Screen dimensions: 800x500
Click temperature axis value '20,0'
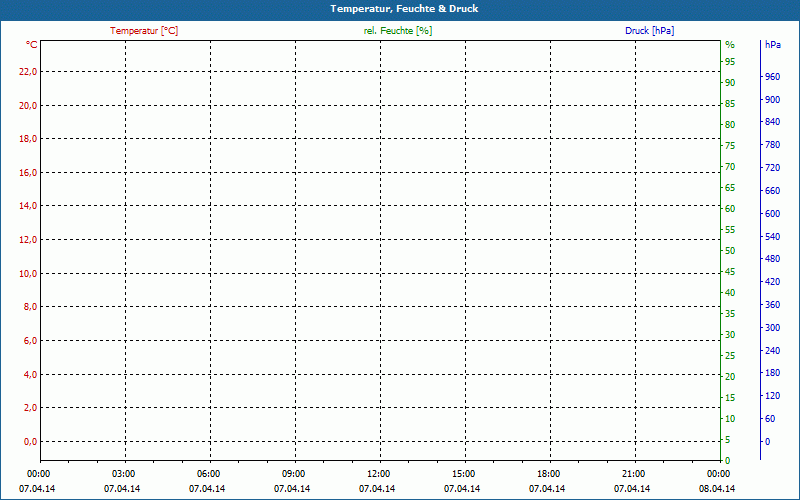(28, 106)
